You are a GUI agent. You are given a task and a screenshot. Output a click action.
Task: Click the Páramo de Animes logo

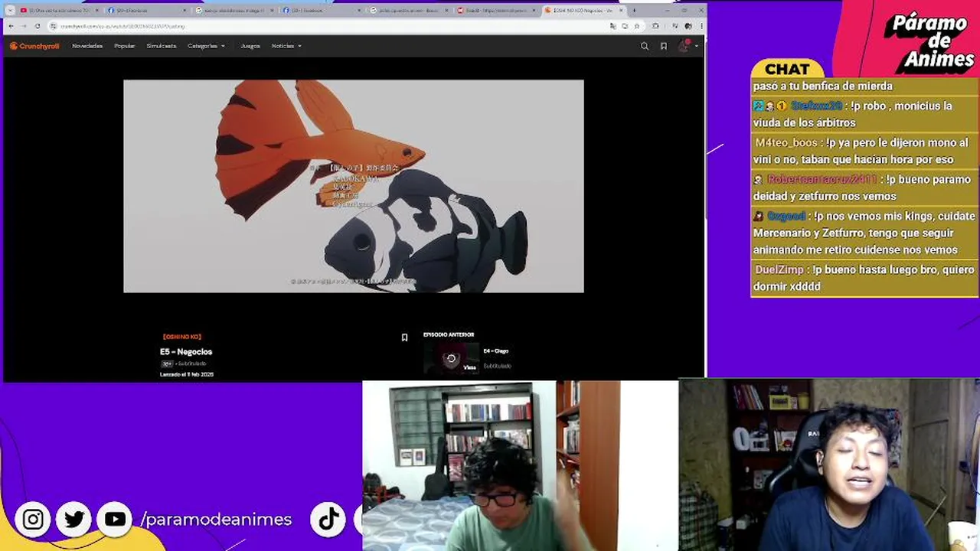[x=931, y=42]
